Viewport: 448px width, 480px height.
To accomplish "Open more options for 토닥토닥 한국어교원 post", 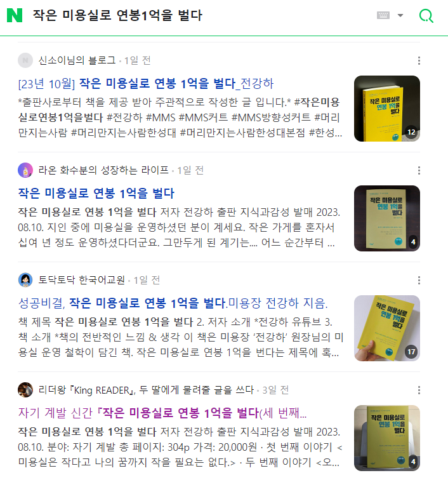I will coord(419,281).
